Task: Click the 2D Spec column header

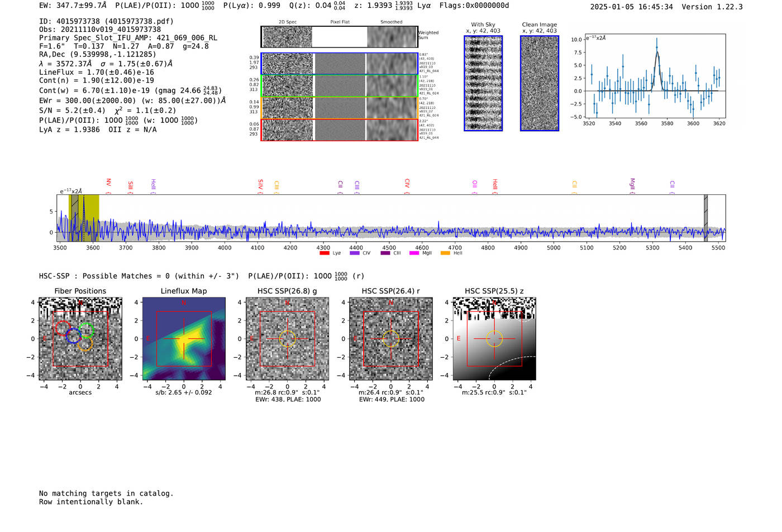Action: pyautogui.click(x=288, y=22)
